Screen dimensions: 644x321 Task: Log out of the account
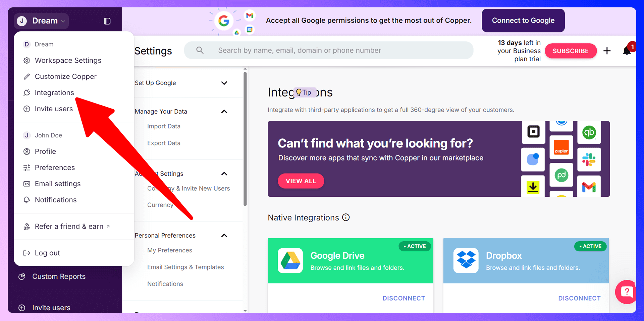point(47,253)
